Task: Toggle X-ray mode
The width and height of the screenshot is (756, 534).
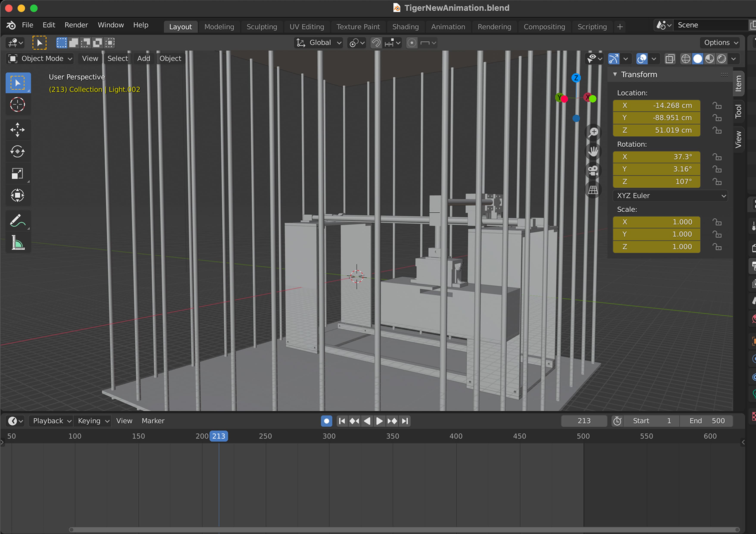Action: pyautogui.click(x=670, y=59)
